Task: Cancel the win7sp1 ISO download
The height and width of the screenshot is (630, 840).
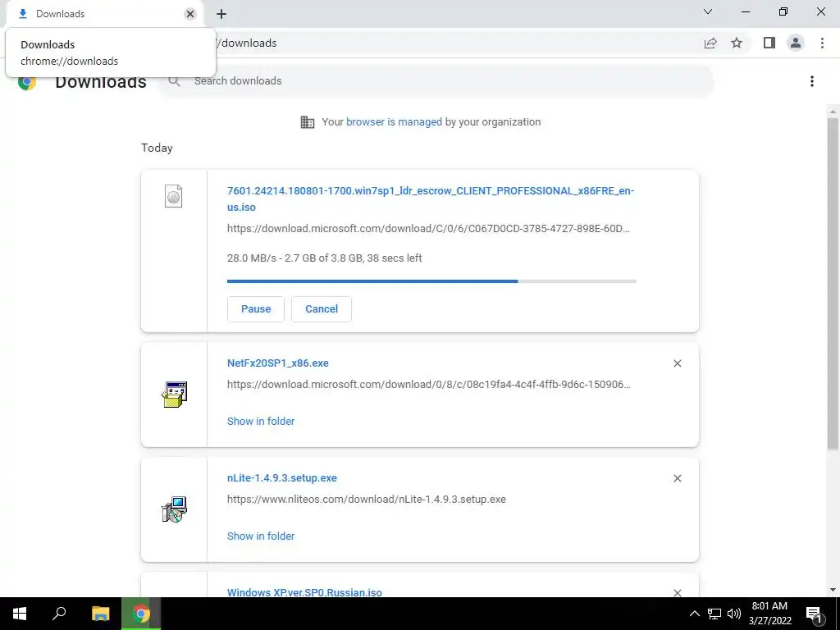Action: (322, 309)
